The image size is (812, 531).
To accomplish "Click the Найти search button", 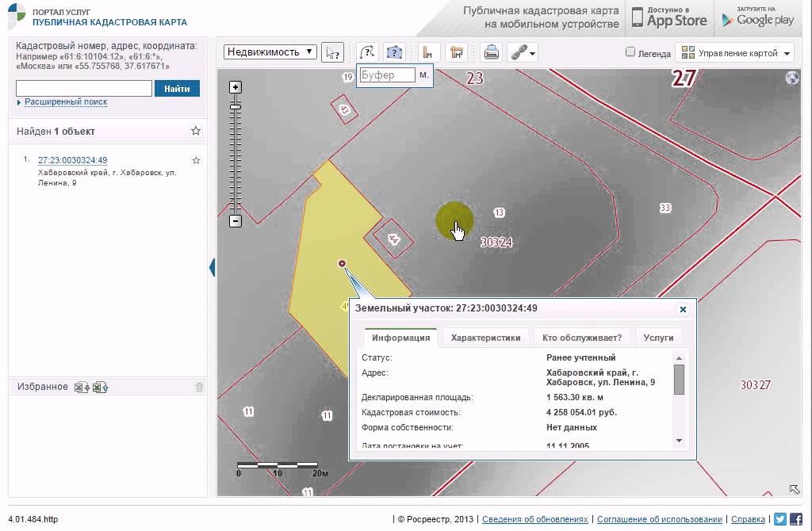I will point(177,89).
